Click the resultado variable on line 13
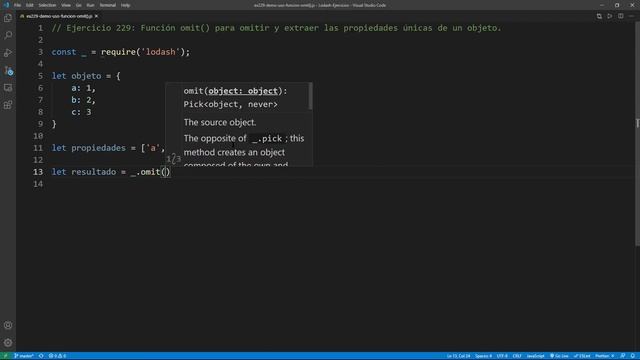The height and width of the screenshot is (360, 640). 93,172
